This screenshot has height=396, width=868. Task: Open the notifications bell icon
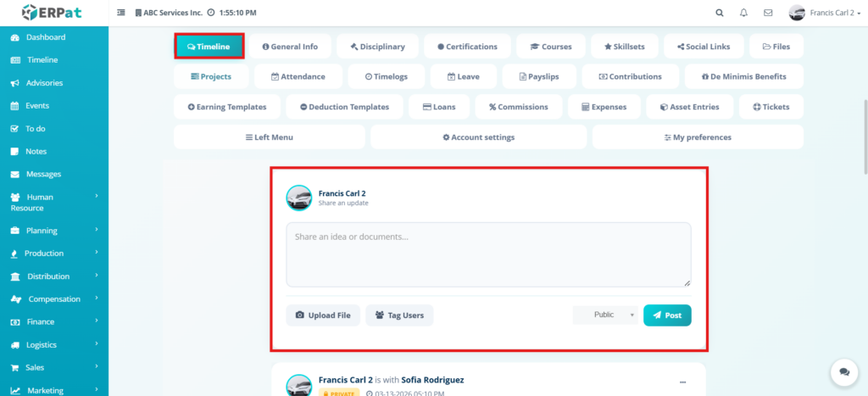click(743, 13)
